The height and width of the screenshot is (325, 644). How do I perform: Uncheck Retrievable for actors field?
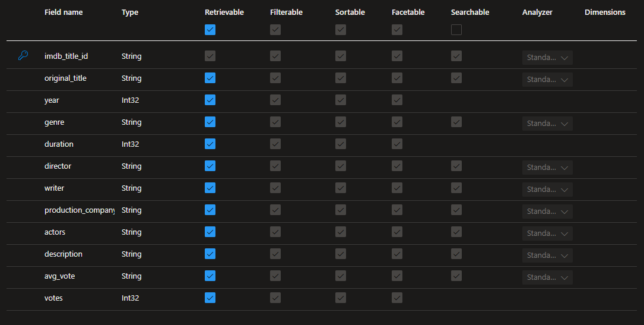coord(210,232)
